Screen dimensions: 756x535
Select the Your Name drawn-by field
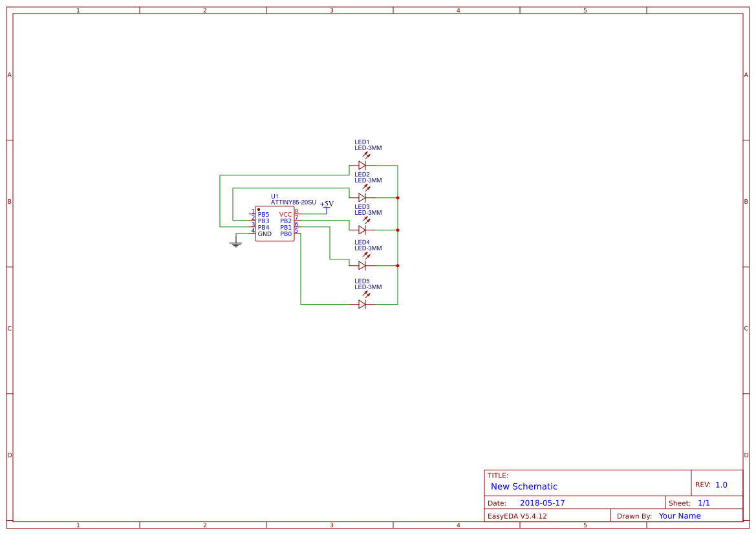(680, 516)
